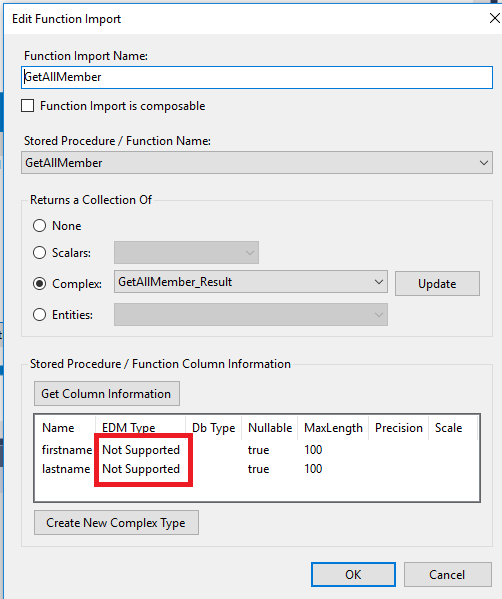
Task: Select the Entities radio button
Action: [39, 315]
